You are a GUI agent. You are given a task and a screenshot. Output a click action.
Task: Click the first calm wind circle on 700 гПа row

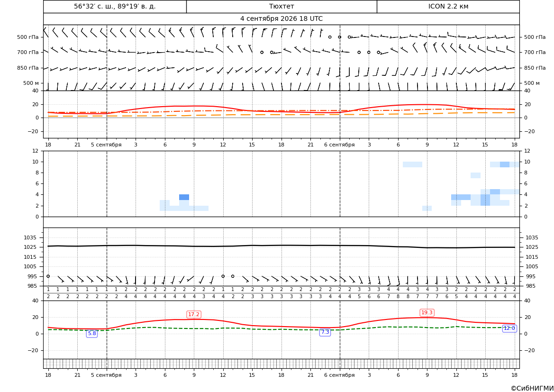tap(262, 52)
